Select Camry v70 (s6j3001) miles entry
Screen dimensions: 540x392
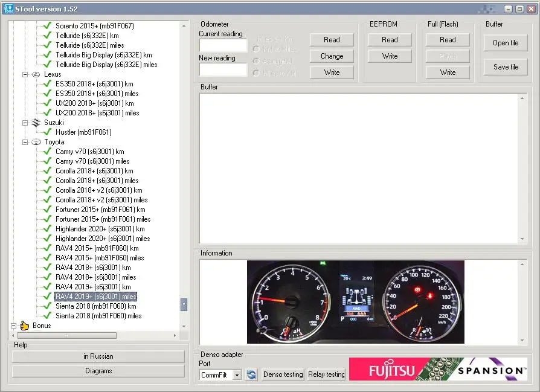(92, 161)
